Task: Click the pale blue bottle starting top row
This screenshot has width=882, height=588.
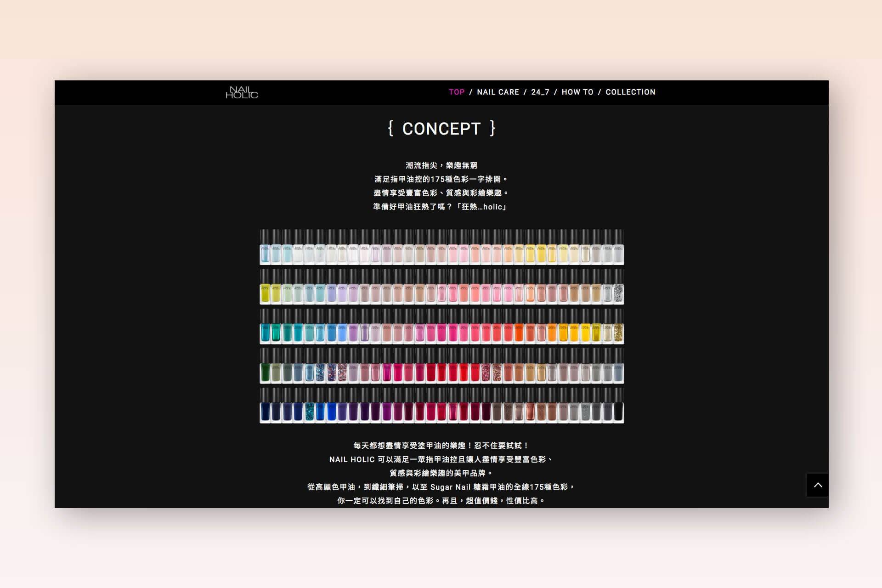Action: (265, 253)
